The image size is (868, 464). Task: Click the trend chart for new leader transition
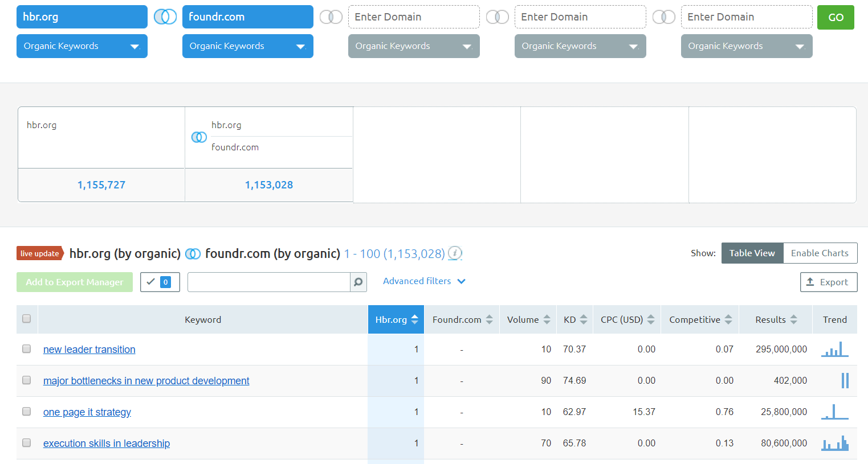pos(835,349)
